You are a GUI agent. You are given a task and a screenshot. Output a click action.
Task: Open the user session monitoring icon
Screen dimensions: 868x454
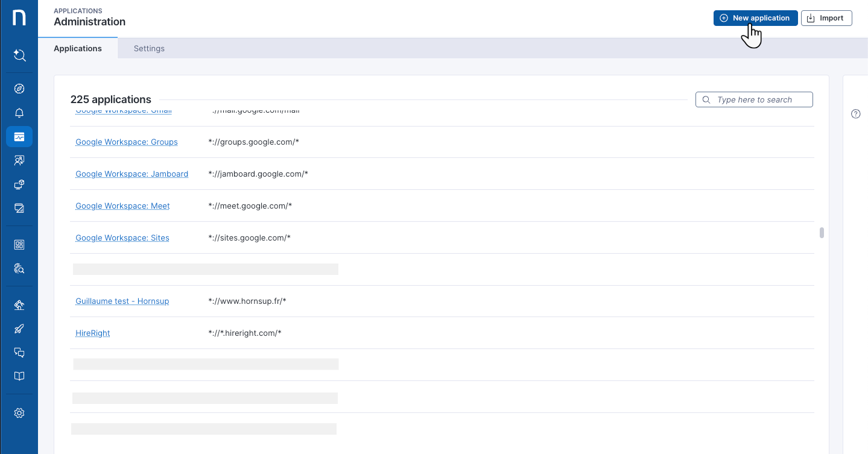coord(19,160)
